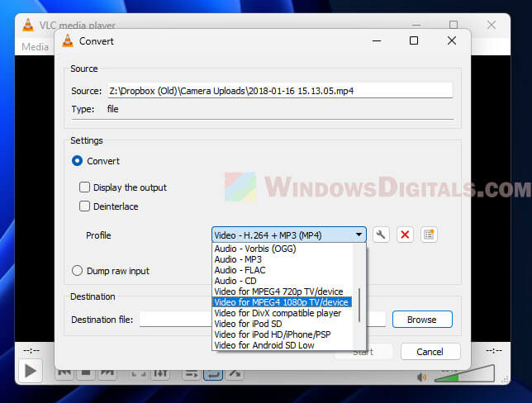Cancel the Convert dialog
The image size is (532, 403).
pos(430,352)
